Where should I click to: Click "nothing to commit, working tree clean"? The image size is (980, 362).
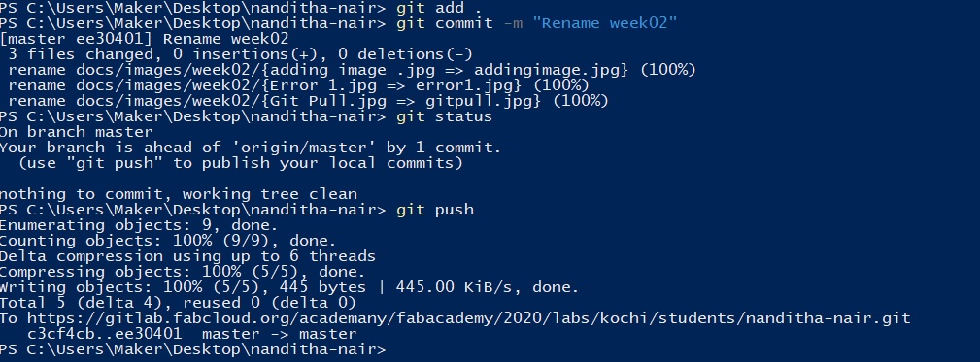pyautogui.click(x=179, y=195)
